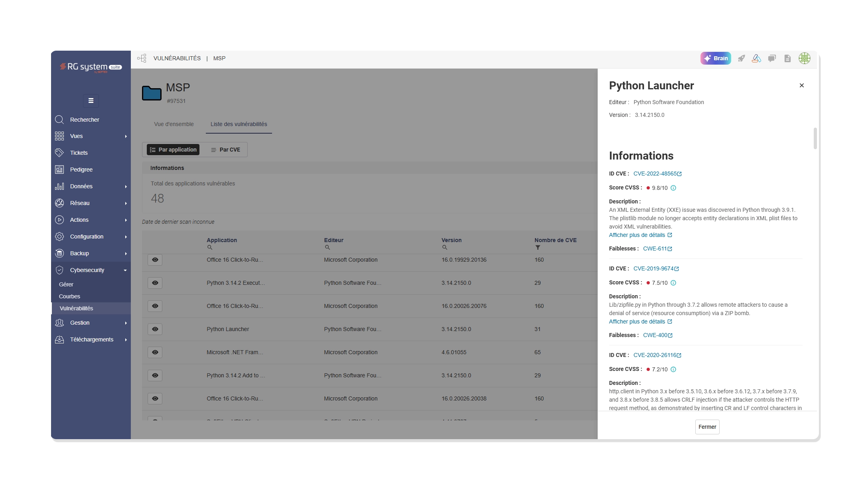Image resolution: width=868 pixels, height=491 pixels.
Task: Switch to Vue d'ensemble tab
Action: pos(174,124)
